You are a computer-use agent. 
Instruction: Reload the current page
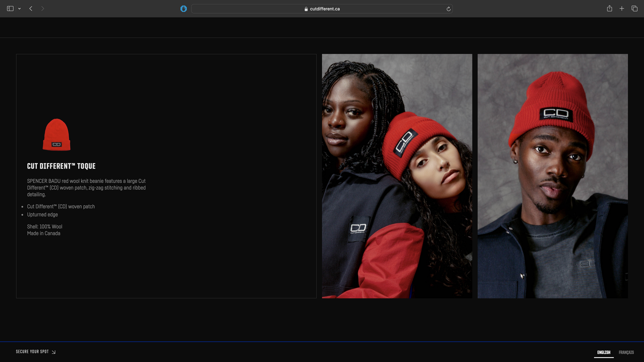448,9
